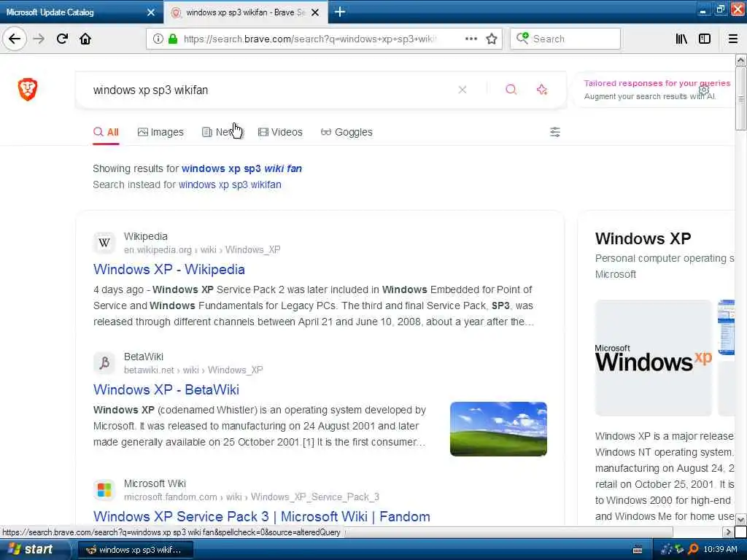Image resolution: width=747 pixels, height=560 pixels.
Task: Click the orange magnifier tray icon
Action: click(x=693, y=549)
